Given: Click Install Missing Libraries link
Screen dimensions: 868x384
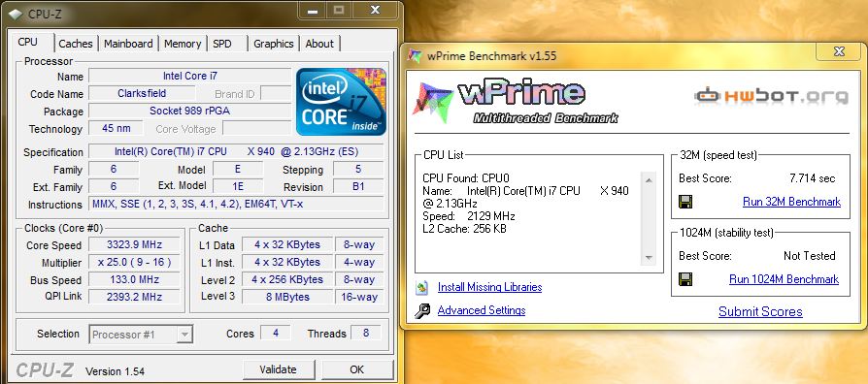Looking at the screenshot, I should click(490, 287).
